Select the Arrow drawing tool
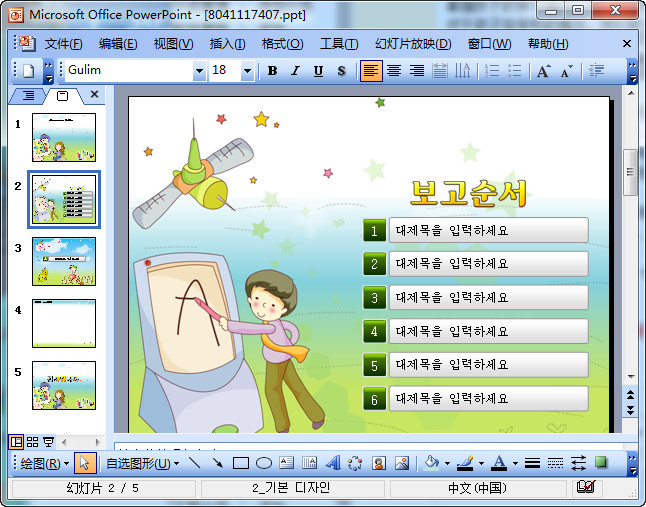 (218, 463)
